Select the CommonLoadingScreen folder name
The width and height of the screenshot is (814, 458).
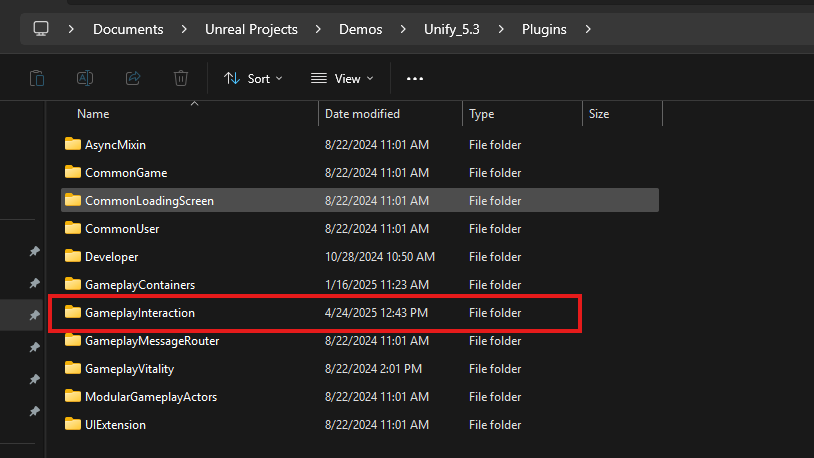(150, 201)
